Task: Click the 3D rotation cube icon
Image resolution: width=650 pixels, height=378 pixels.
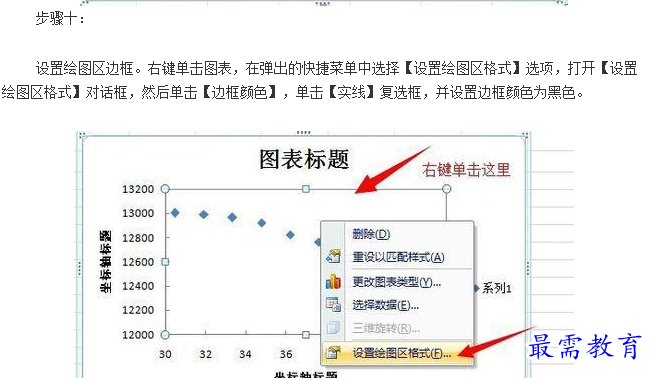Action: (333, 328)
